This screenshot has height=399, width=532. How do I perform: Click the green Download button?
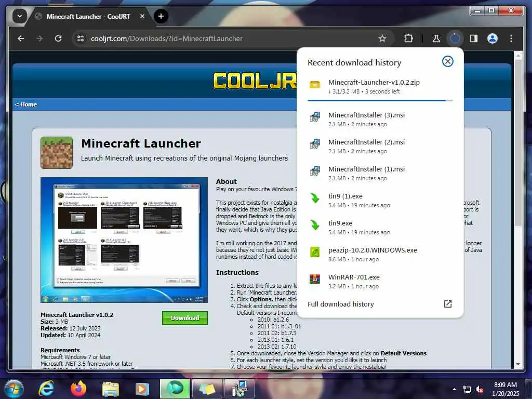185,318
